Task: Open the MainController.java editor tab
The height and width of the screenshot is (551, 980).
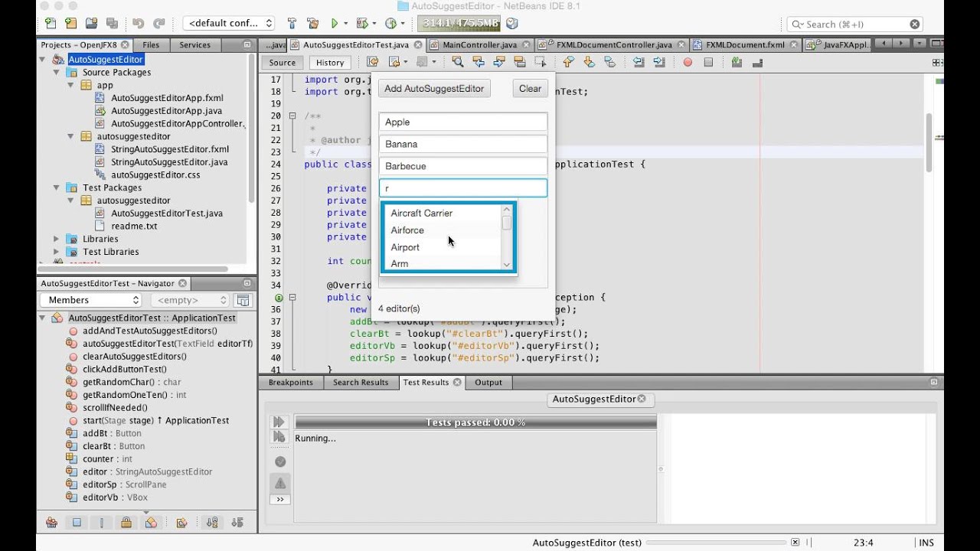Action: [x=480, y=45]
